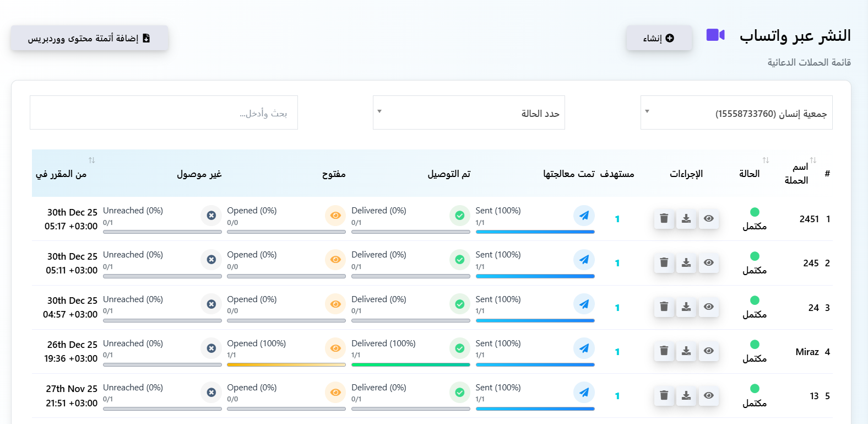Expand the حدد الحالة status dropdown
The height and width of the screenshot is (424, 868).
click(469, 113)
